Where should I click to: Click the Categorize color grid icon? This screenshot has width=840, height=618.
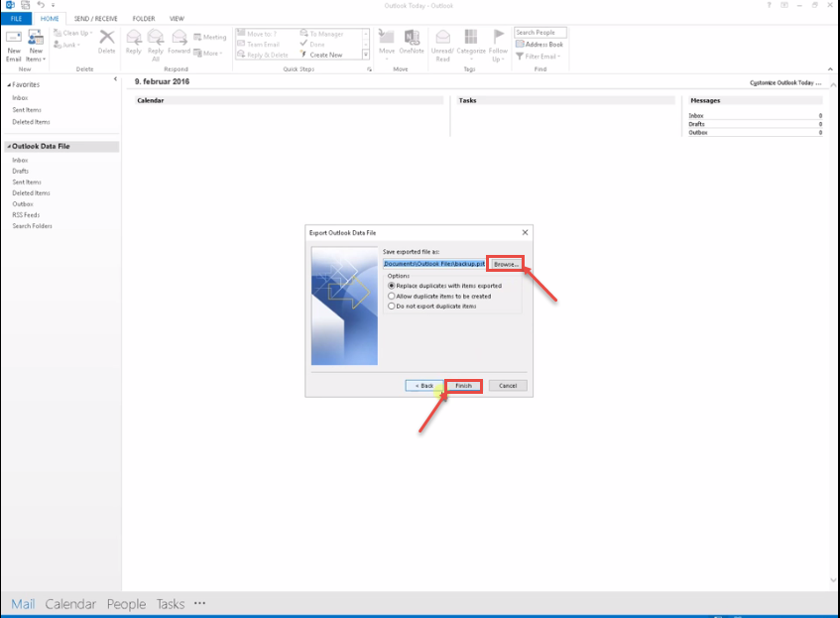471,37
